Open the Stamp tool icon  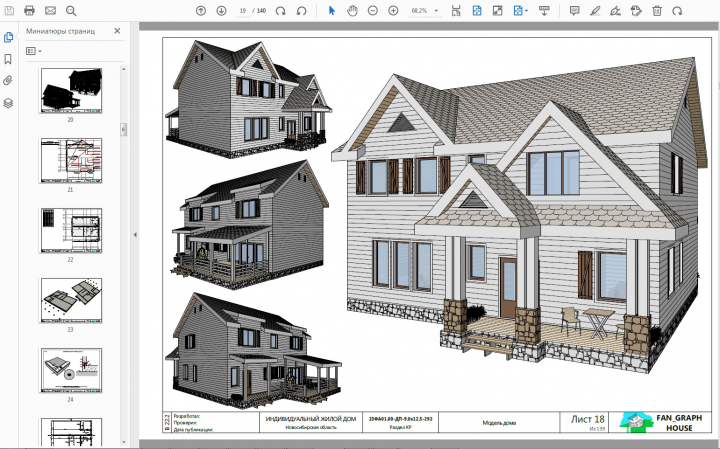click(636, 11)
